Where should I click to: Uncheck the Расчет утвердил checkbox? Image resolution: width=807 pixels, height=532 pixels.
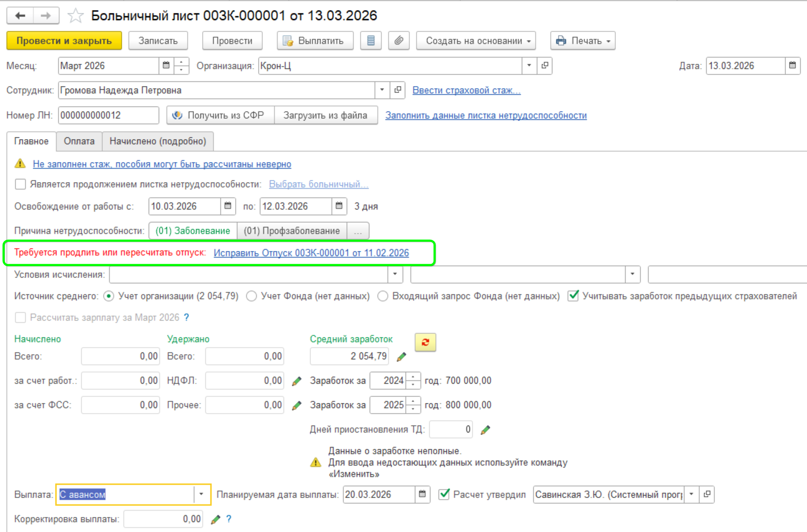pyautogui.click(x=444, y=494)
